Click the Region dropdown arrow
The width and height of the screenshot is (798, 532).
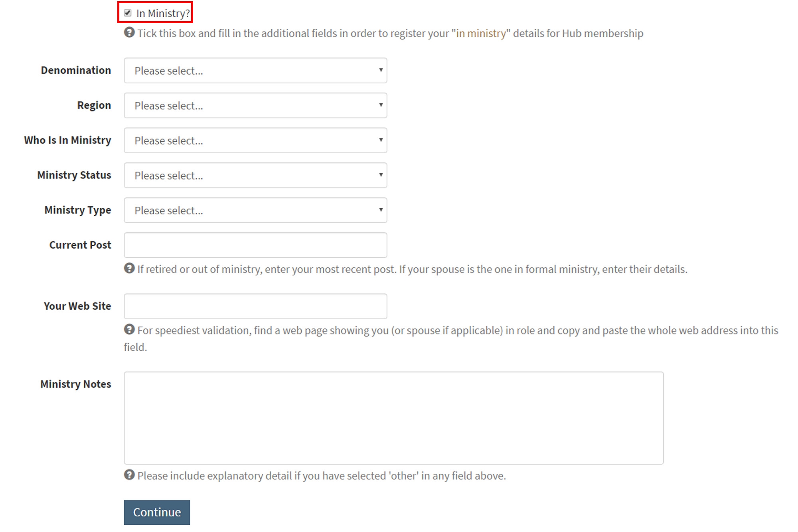381,105
